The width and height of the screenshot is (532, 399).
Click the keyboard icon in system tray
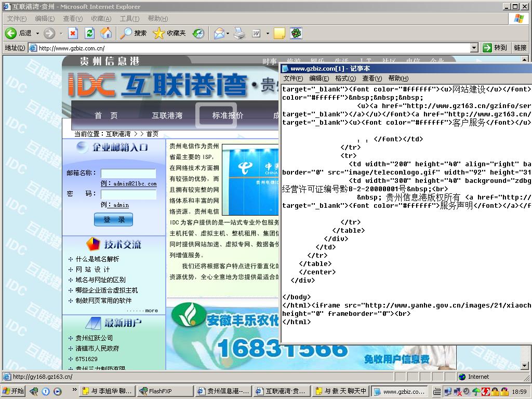[x=437, y=392]
